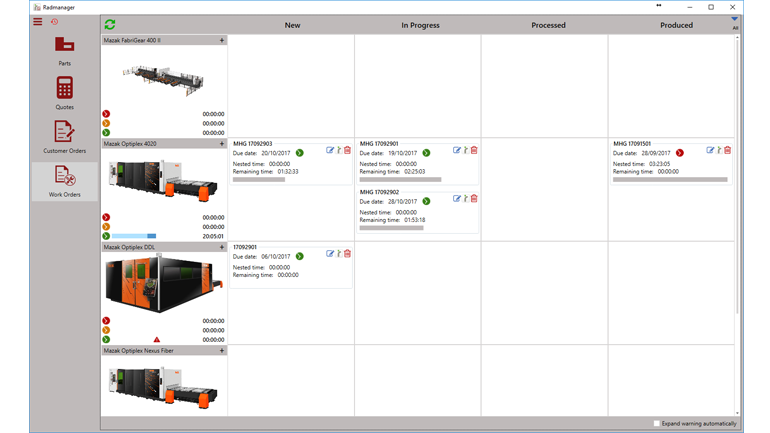Expand Mazak Optiplex 4020 plus button
Viewport: 770px width, 433px height.
pos(222,144)
